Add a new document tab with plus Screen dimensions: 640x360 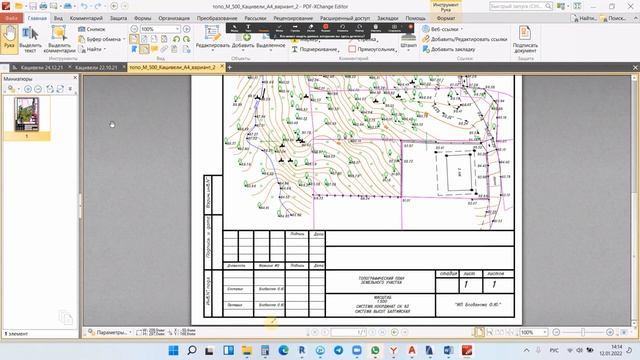(230, 67)
